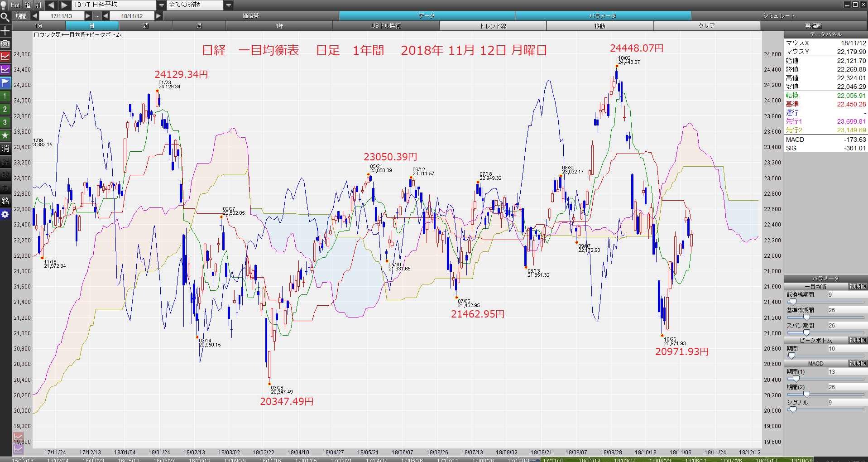
Task: Step end date 18/11/12 forward
Action: point(158,16)
